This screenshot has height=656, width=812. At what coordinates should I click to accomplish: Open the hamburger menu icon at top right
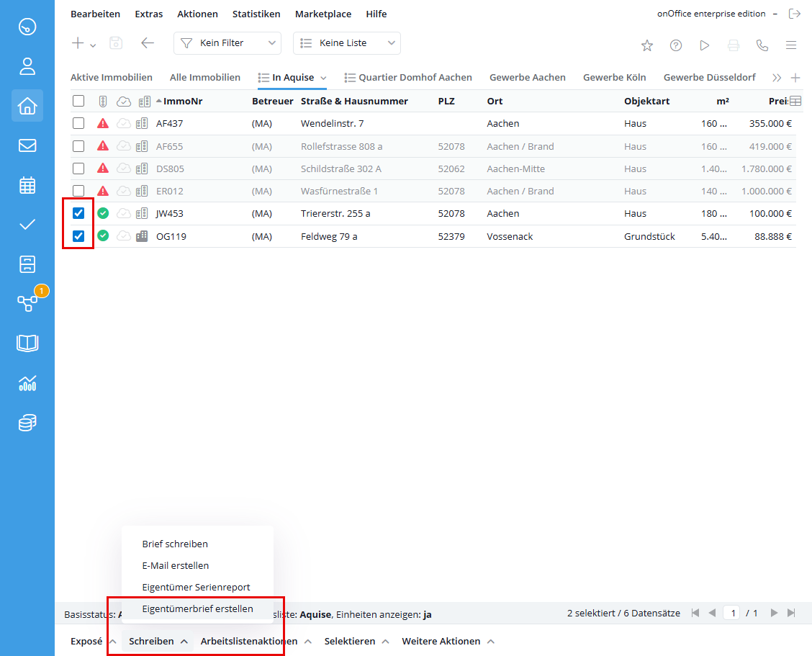pyautogui.click(x=791, y=45)
